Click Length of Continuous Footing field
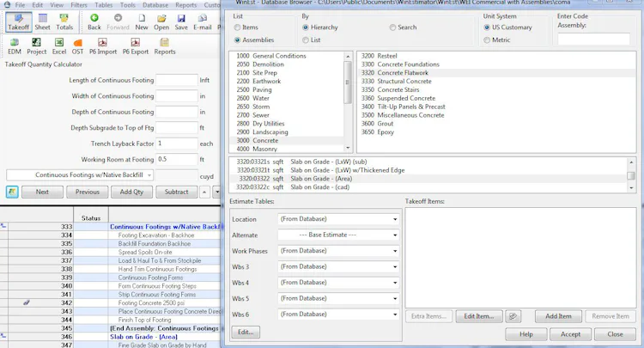This screenshot has width=644, height=348. click(x=177, y=80)
